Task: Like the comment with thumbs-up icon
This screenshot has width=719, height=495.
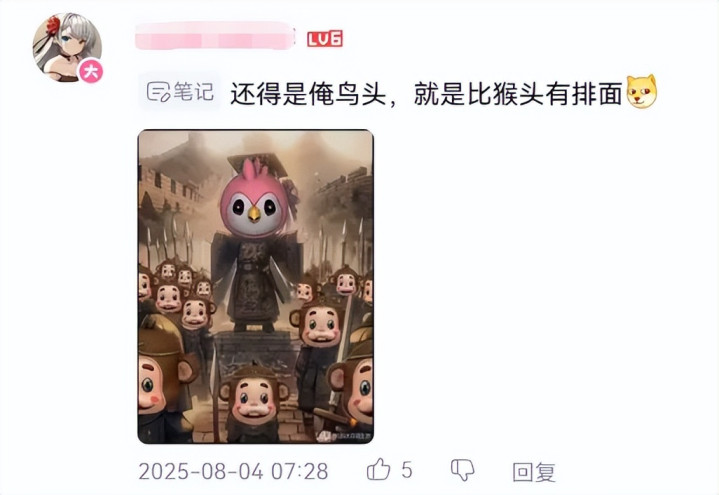Action: pyautogui.click(x=378, y=470)
